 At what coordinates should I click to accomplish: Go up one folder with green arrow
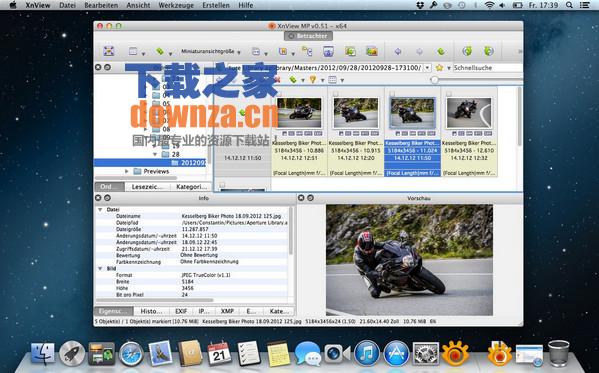coord(441,51)
